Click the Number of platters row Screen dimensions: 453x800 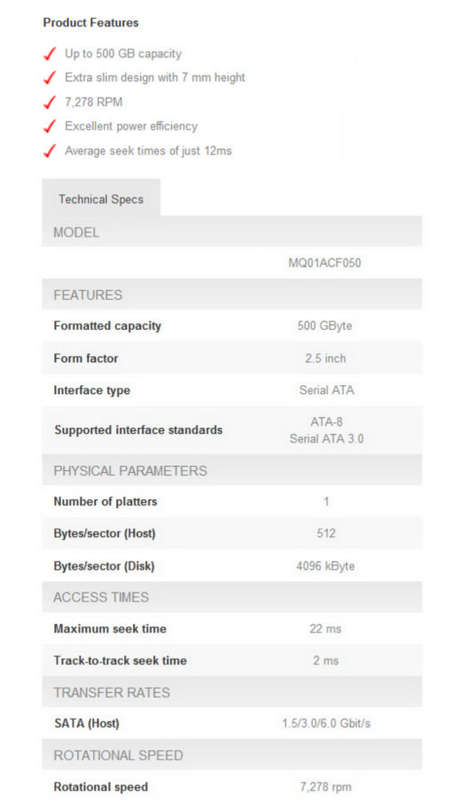232,501
